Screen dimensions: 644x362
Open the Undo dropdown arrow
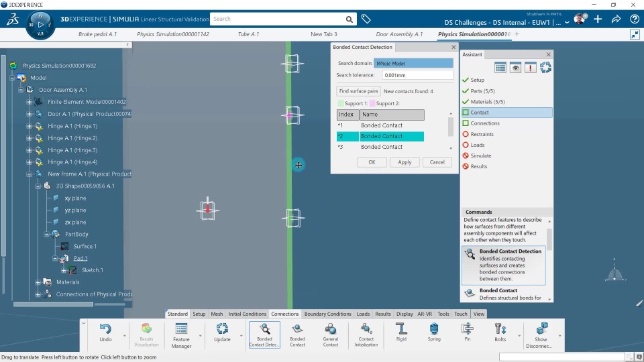[125, 336]
